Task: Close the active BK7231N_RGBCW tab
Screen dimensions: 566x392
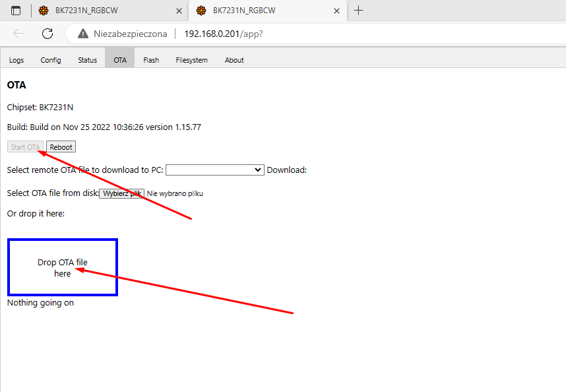Action: coord(336,11)
